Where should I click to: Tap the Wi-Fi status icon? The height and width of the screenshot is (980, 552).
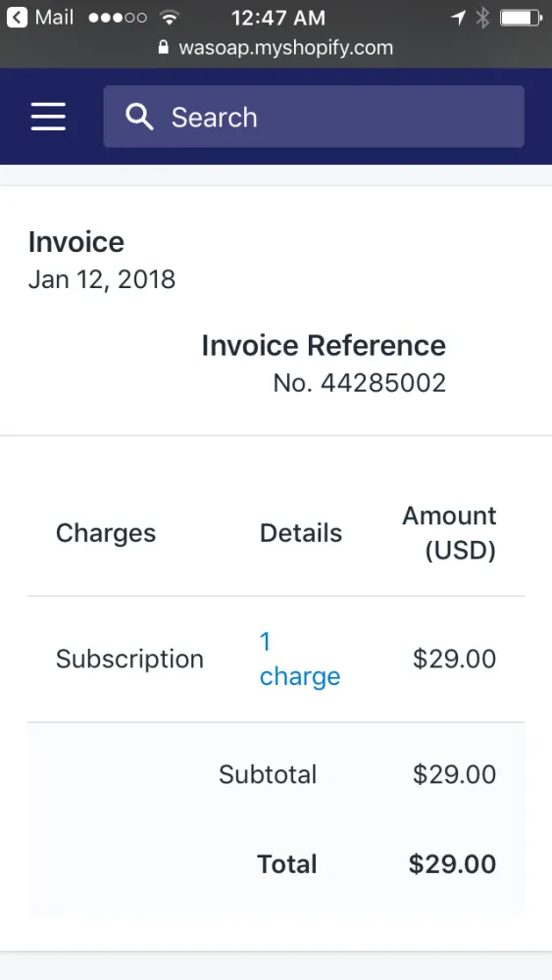tap(170, 18)
